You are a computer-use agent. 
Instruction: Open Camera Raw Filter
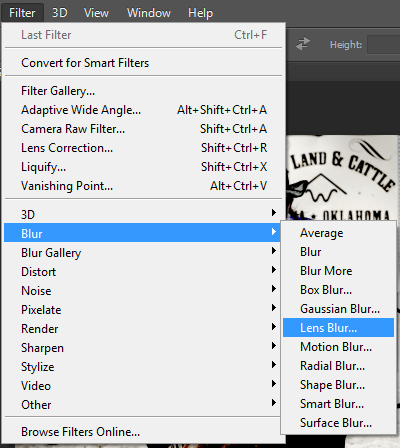coord(143,129)
